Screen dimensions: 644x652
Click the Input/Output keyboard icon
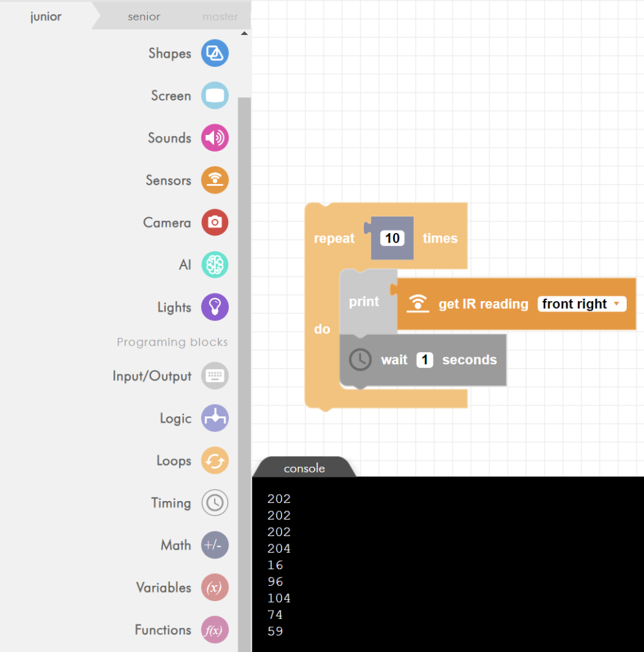click(215, 376)
